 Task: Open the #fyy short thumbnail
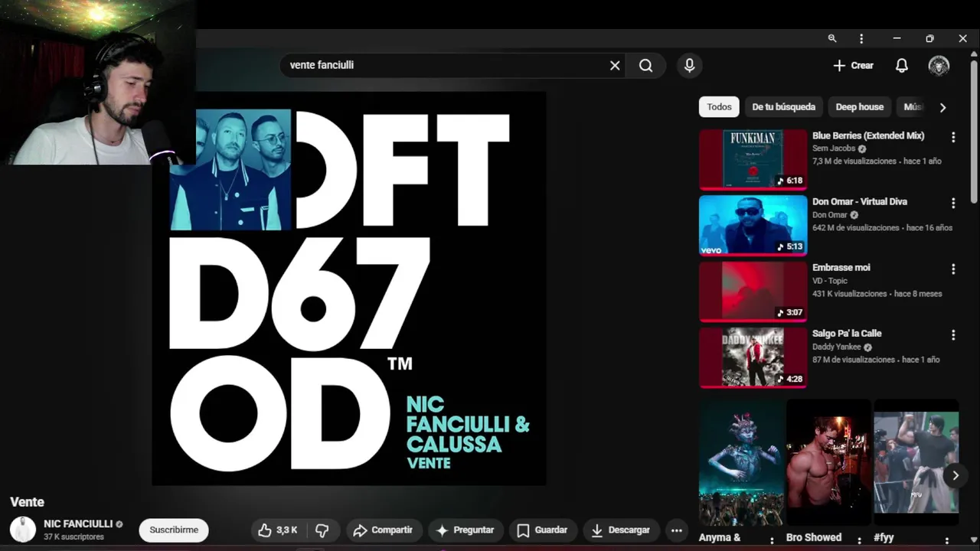click(916, 462)
